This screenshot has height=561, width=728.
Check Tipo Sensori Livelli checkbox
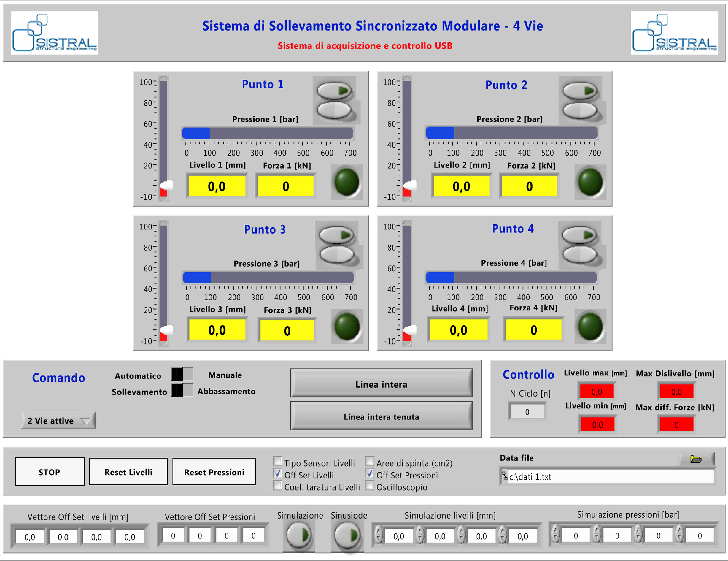click(x=277, y=461)
